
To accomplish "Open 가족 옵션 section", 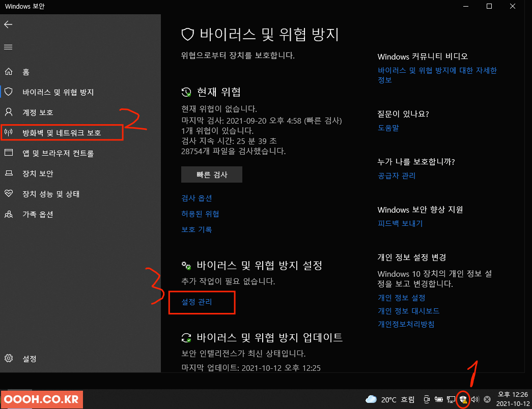I will (38, 214).
